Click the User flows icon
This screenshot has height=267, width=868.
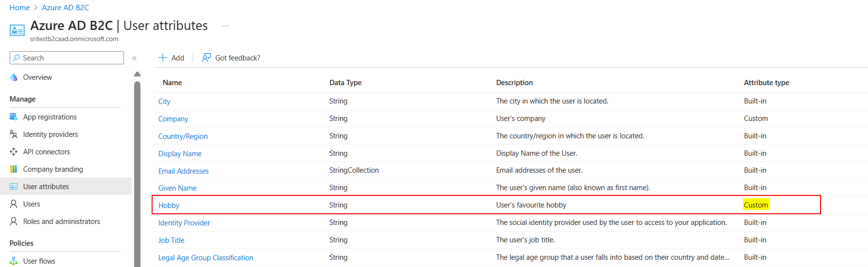click(x=14, y=261)
